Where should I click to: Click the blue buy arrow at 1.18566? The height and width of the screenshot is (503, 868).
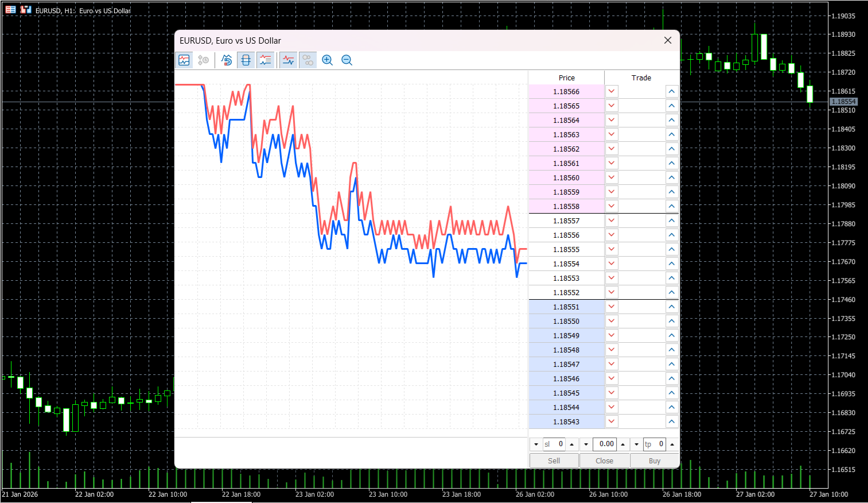click(671, 91)
